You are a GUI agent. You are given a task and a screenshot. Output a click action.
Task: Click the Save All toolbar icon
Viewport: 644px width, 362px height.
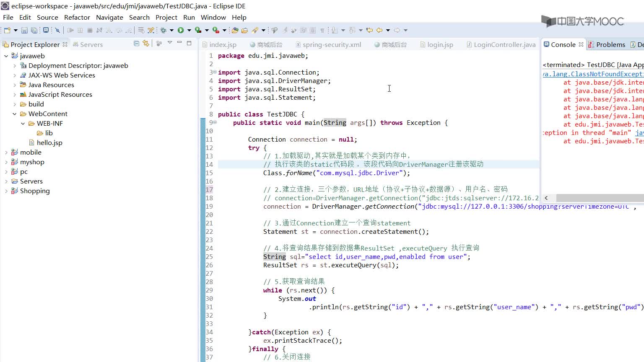[x=34, y=30]
